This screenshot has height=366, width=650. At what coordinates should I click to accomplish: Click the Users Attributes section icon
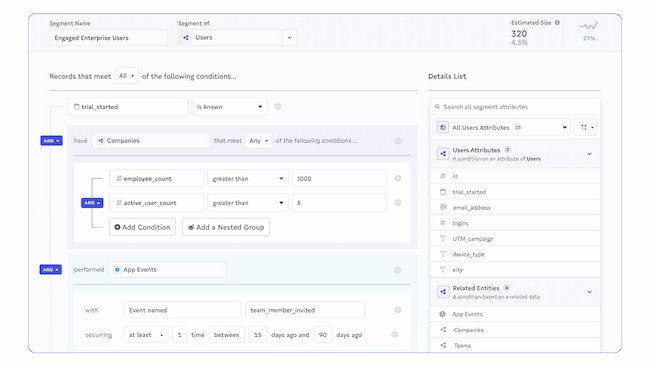pos(443,154)
